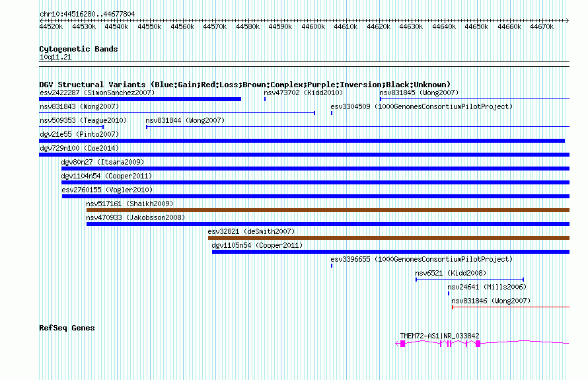Viewport: 588px width, 380px height.
Task: Click the thin blue span under nsv6521
Action: 470,279
